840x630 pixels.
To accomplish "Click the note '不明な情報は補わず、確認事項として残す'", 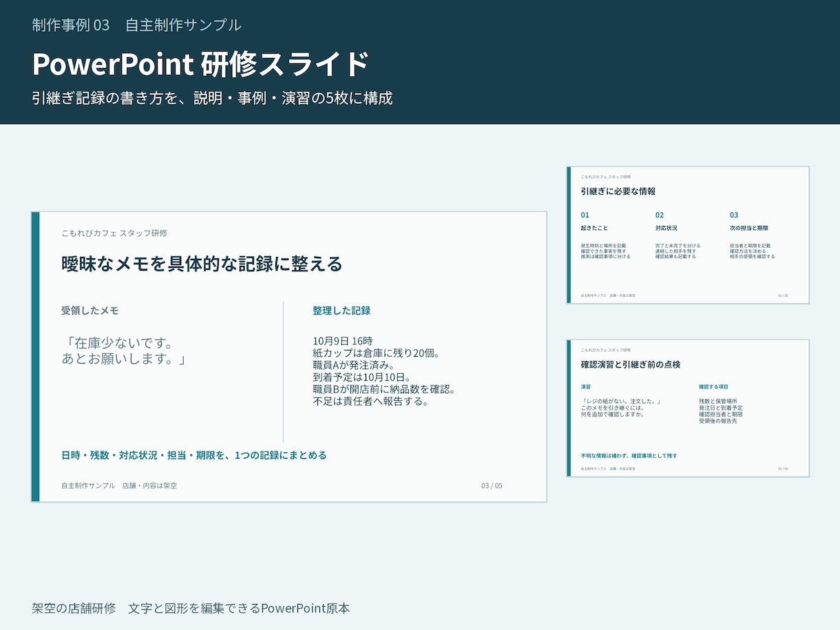I will point(628,456).
